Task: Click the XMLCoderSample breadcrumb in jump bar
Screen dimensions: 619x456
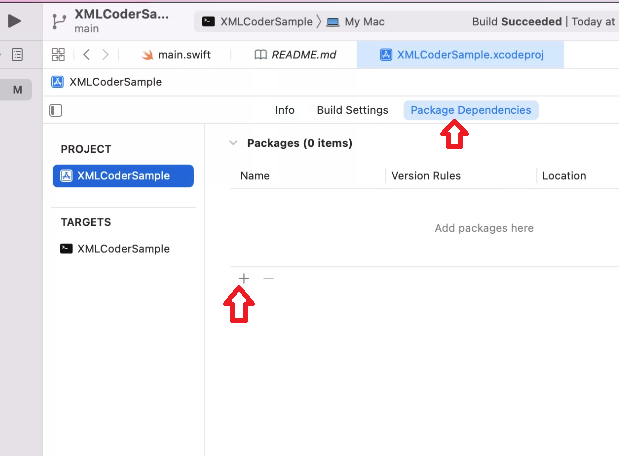Action: (x=107, y=82)
